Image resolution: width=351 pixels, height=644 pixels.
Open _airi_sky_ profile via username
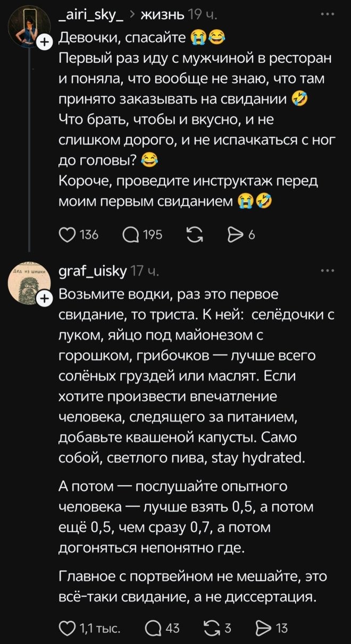(x=91, y=16)
